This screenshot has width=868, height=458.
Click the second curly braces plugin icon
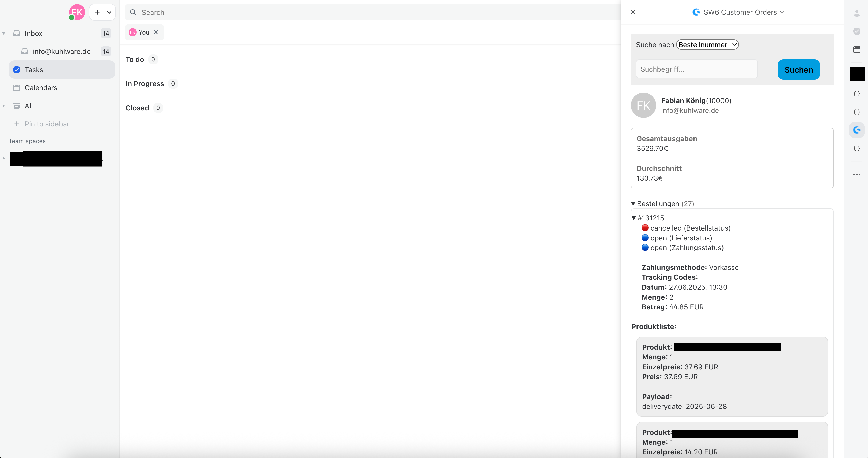857,112
